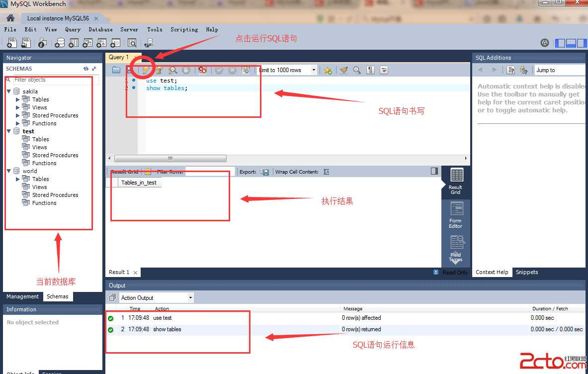Open SQL script file icon in main toolbar

[x=26, y=43]
